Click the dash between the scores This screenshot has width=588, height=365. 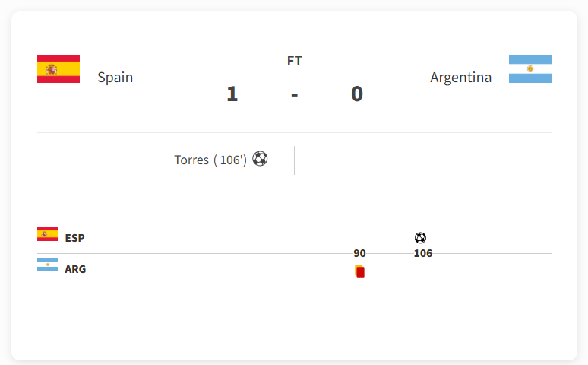294,95
